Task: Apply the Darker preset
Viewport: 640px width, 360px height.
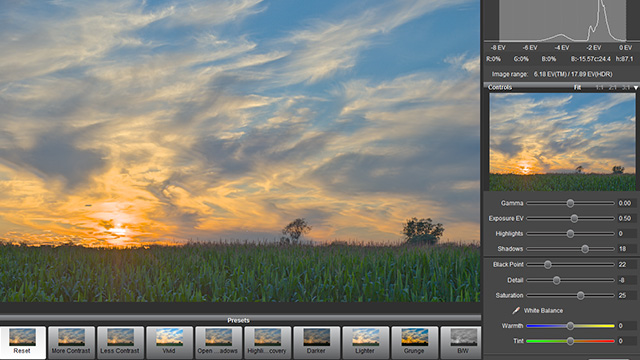Action: pyautogui.click(x=316, y=342)
